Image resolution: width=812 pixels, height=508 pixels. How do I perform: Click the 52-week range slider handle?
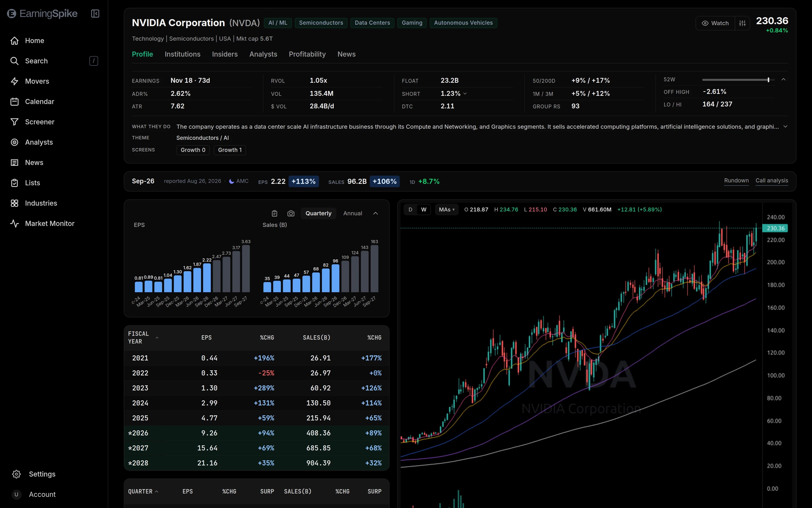pos(768,80)
